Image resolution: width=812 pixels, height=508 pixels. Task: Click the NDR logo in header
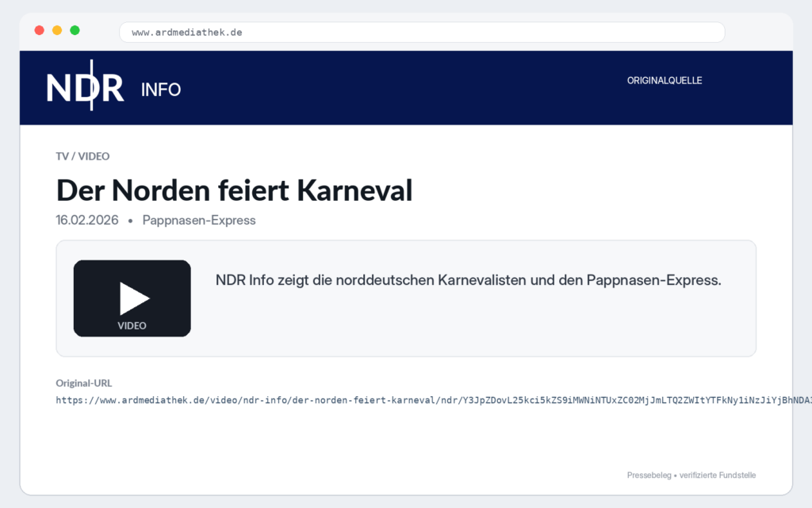coord(86,86)
